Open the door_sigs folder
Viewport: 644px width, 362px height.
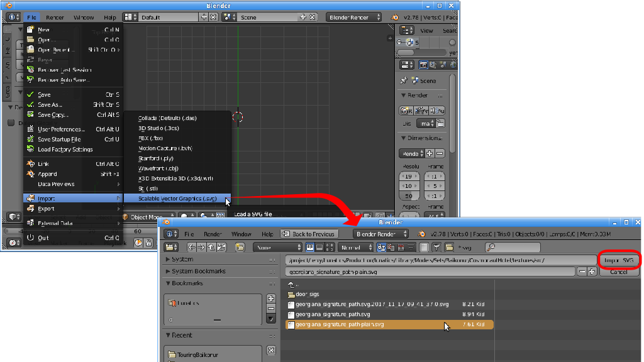coord(307,293)
